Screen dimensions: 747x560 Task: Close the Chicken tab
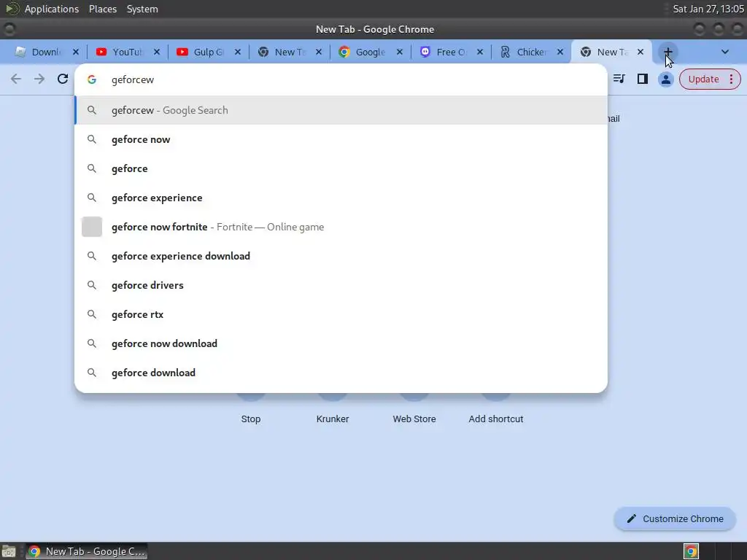560,52
